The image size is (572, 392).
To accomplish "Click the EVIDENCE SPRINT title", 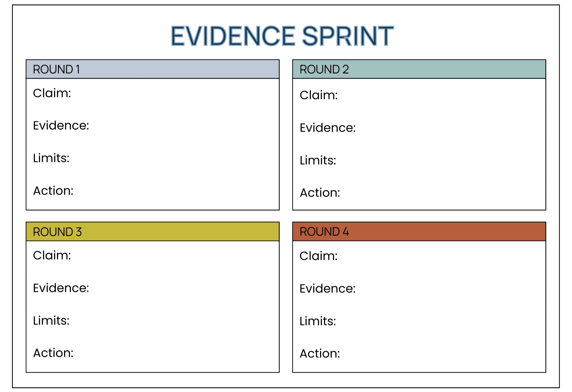I will pyautogui.click(x=282, y=36).
